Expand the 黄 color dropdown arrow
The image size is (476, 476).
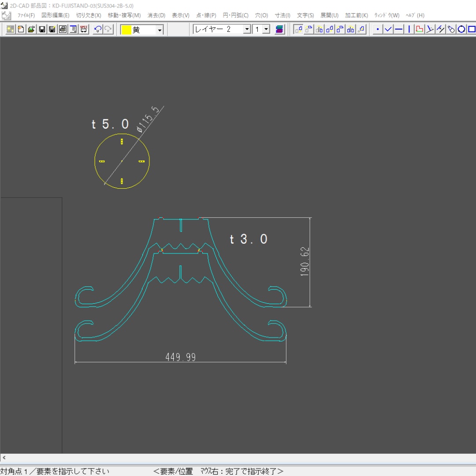coord(160,30)
